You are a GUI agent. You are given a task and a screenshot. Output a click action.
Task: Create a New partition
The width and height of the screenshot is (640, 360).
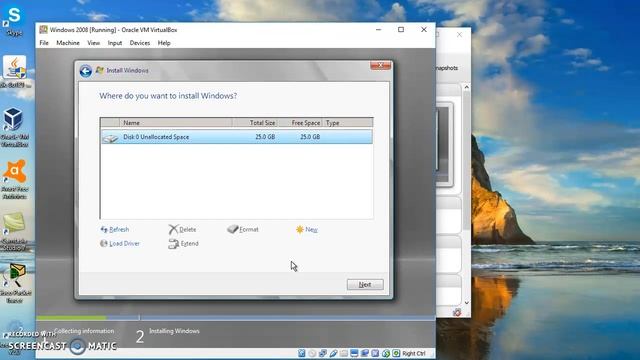coord(311,229)
